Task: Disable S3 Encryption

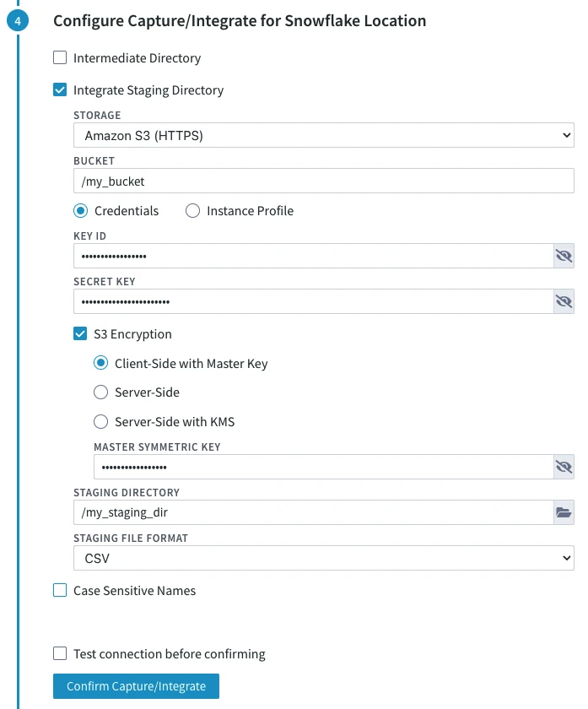Action: click(x=80, y=333)
